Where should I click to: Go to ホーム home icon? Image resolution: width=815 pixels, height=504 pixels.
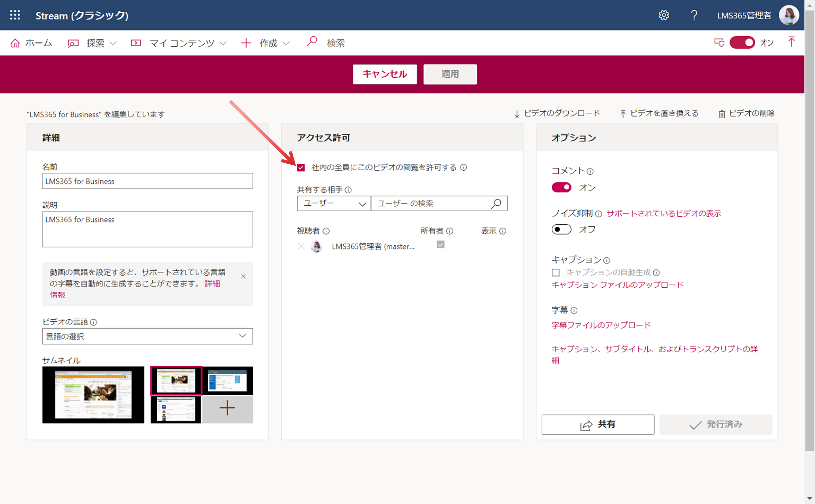click(15, 43)
